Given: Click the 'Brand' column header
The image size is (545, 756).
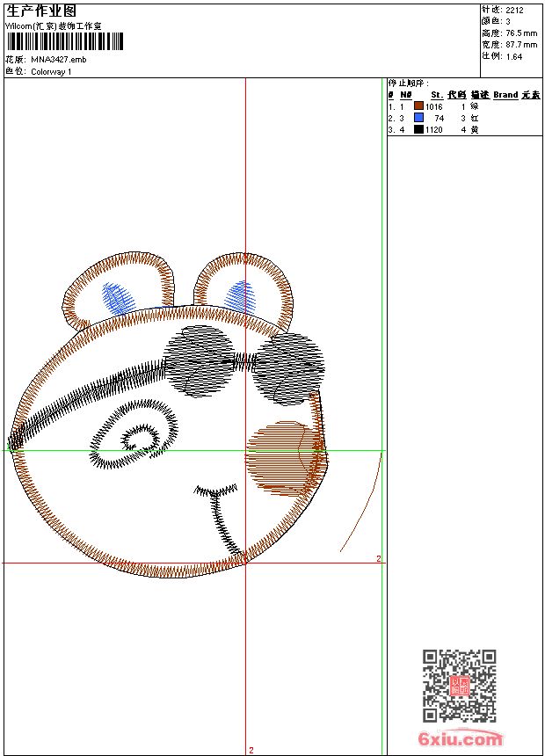Looking at the screenshot, I should point(505,95).
